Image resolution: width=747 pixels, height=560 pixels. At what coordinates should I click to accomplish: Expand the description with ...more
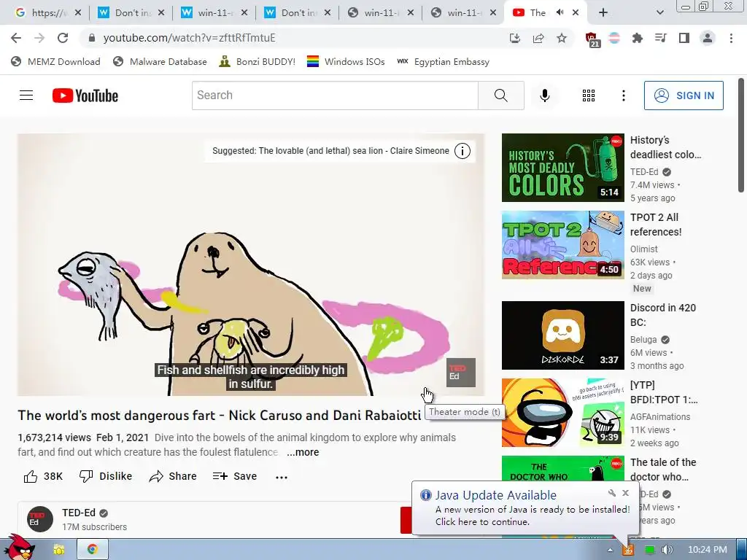coord(303,452)
